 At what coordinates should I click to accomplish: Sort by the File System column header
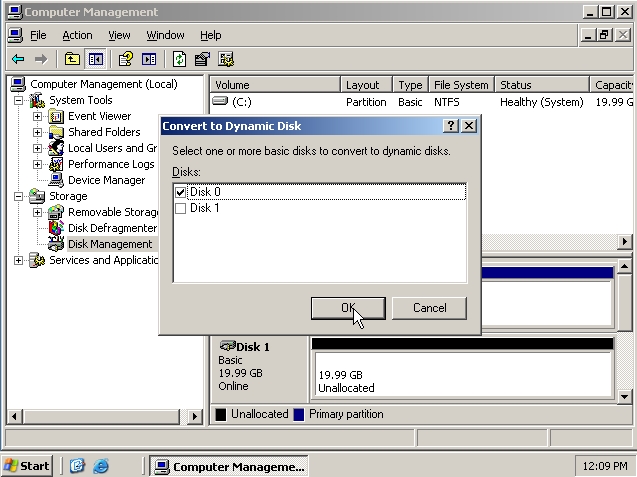click(x=462, y=85)
